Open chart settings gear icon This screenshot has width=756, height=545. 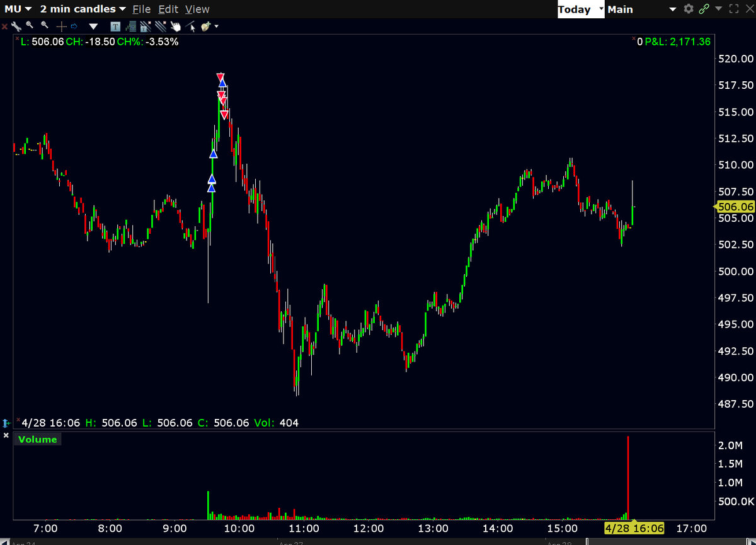pyautogui.click(x=688, y=9)
